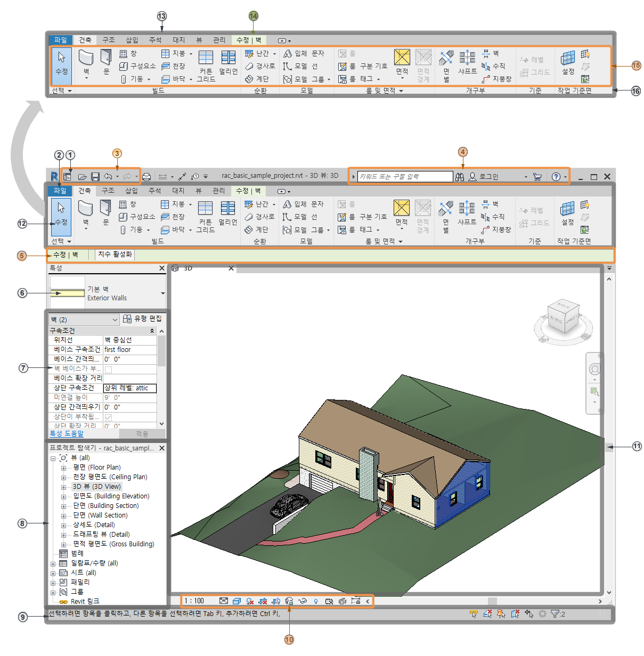Save the project with the floppy disk icon
This screenshot has height=656, width=644.
(95, 177)
